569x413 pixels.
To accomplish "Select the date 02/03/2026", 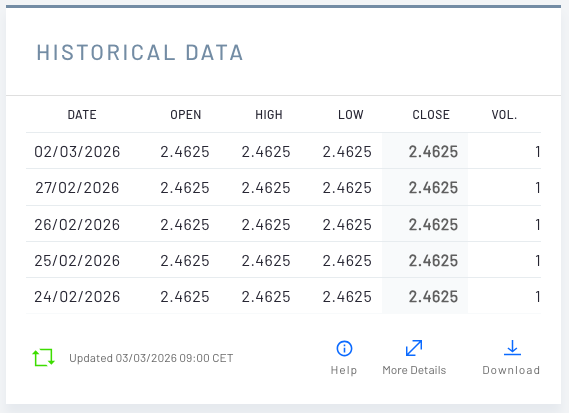I will (x=77, y=152).
